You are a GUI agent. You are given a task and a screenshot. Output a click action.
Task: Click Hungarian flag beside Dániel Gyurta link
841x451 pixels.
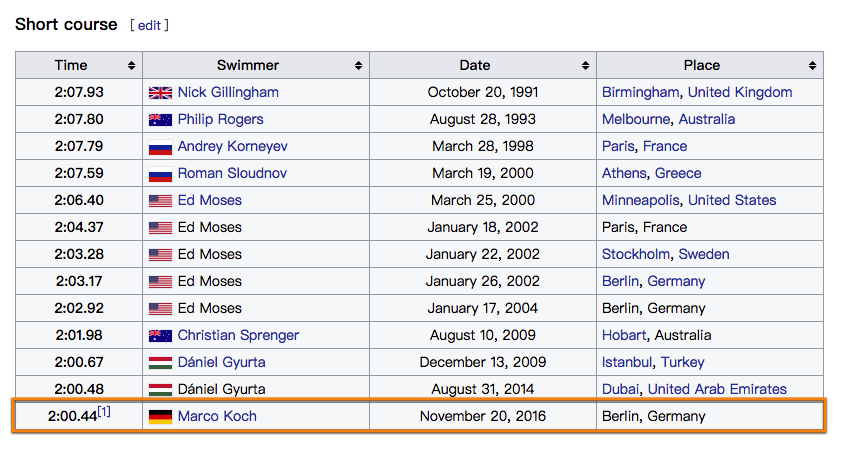160,363
